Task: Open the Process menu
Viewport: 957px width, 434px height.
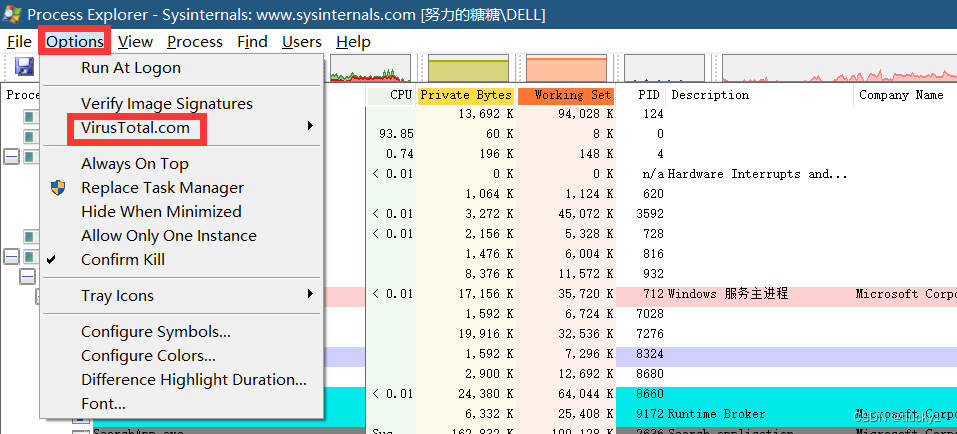Action: pyautogui.click(x=195, y=42)
